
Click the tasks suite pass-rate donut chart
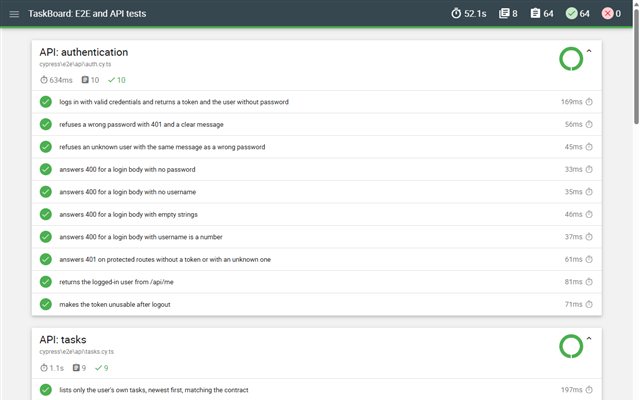point(571,346)
